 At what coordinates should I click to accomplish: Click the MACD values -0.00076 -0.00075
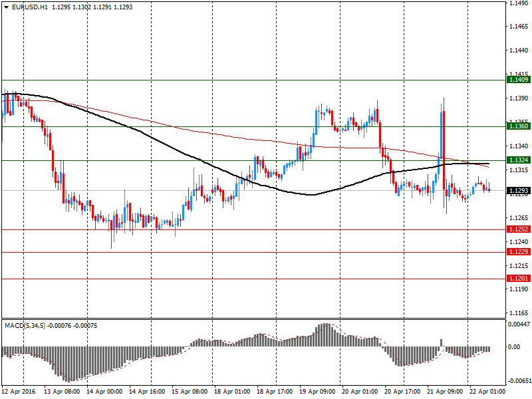click(72, 326)
